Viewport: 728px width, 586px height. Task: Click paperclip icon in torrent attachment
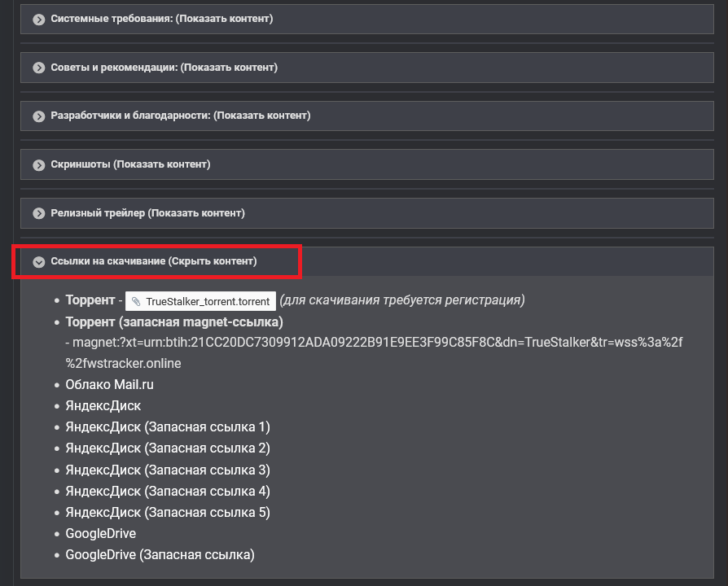(136, 301)
